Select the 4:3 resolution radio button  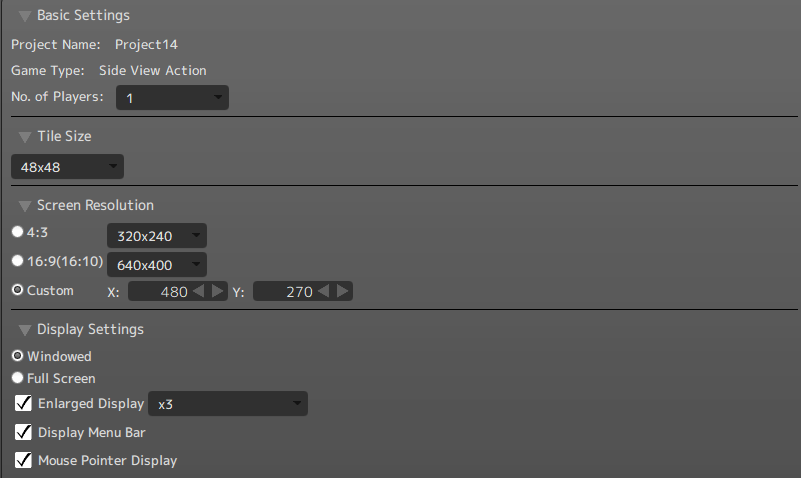click(17, 231)
